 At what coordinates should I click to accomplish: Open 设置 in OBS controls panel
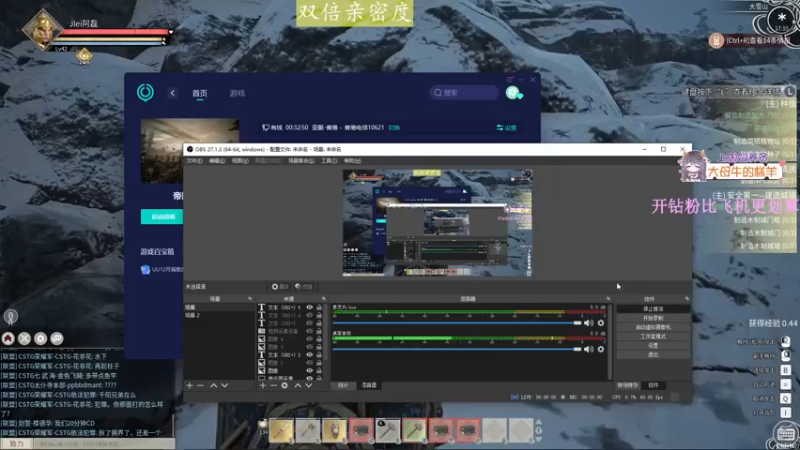coord(653,345)
